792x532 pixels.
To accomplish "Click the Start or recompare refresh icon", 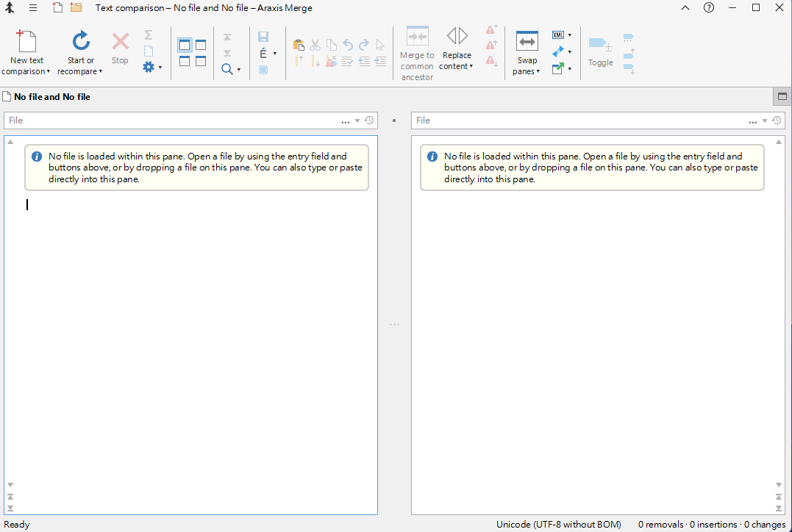I will pos(81,41).
